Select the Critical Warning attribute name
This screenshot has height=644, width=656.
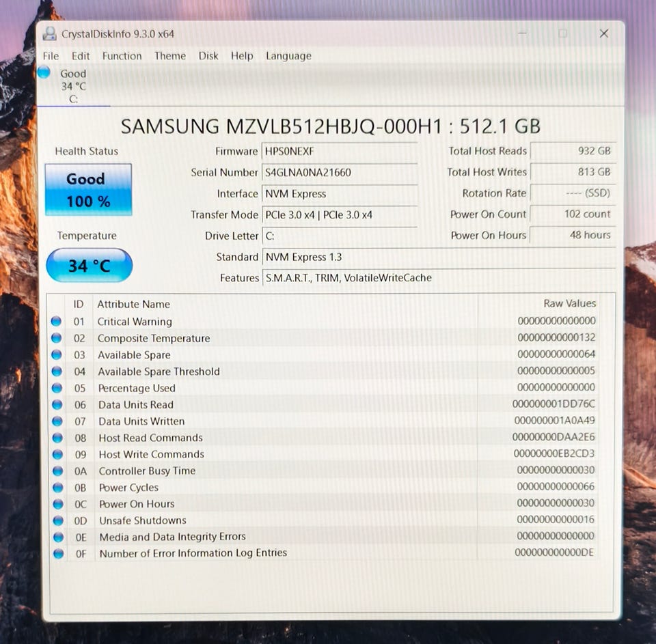tap(135, 322)
